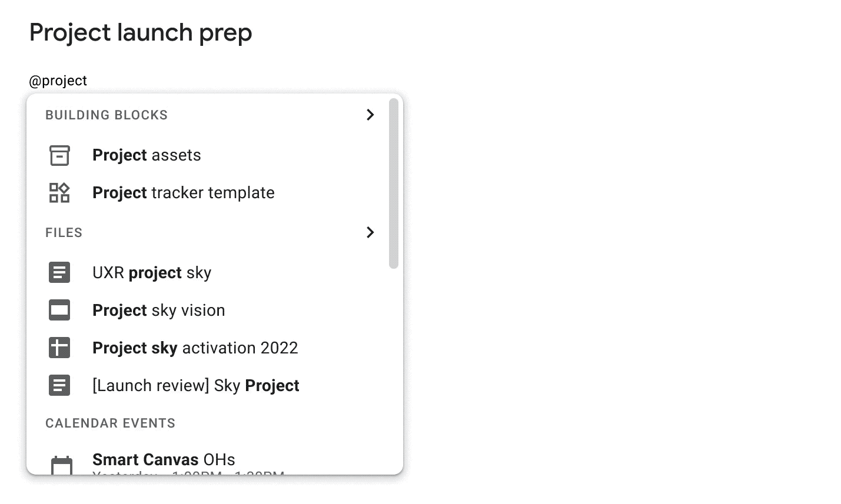Pick Project sky activation 2022 file
Screen dimensions: 841x504
point(210,348)
